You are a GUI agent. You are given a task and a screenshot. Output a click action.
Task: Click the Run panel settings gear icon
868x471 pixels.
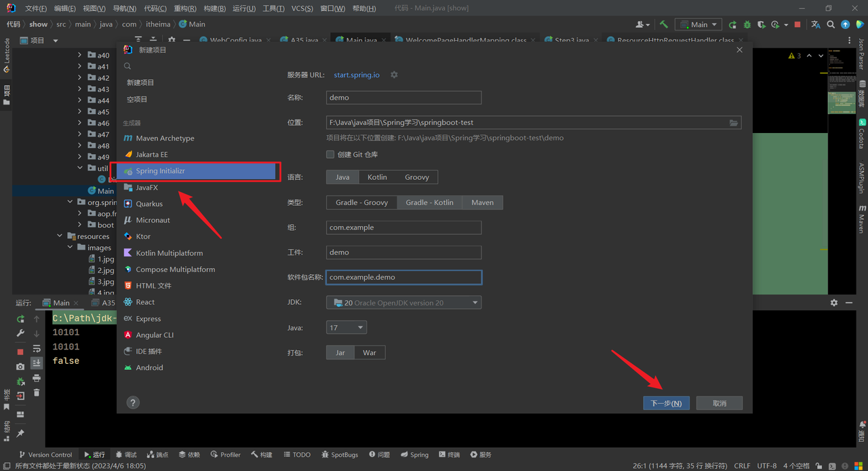pyautogui.click(x=834, y=303)
